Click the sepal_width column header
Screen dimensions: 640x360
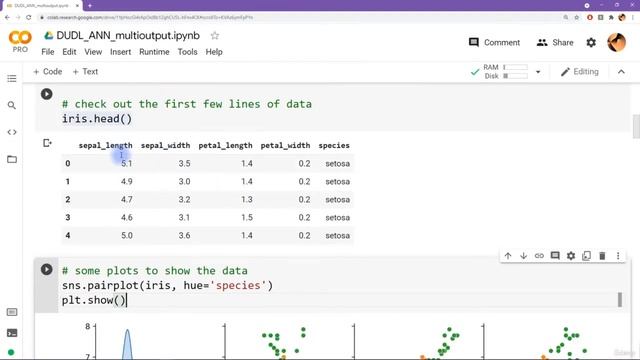pyautogui.click(x=165, y=145)
